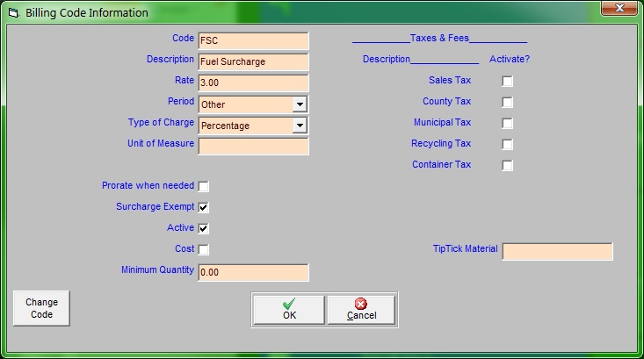Click the Unit of Measure label
644x359 pixels.
tap(161, 143)
